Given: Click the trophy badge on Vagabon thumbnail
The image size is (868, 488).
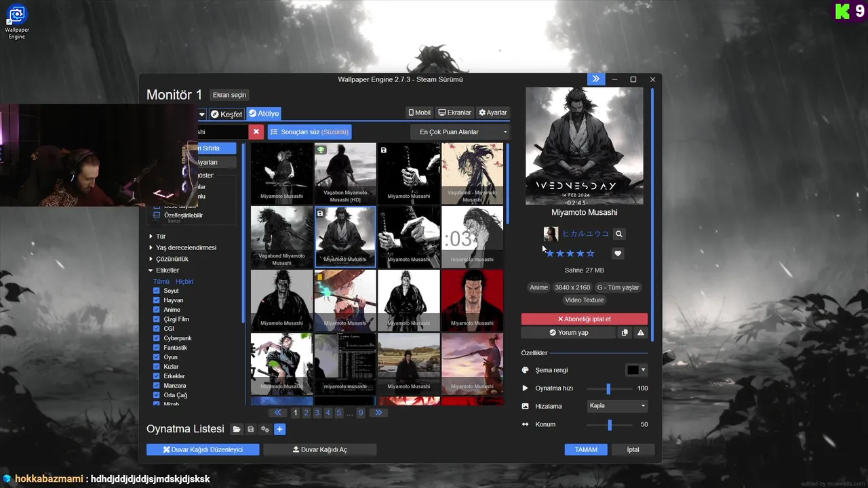Looking at the screenshot, I should pos(321,150).
